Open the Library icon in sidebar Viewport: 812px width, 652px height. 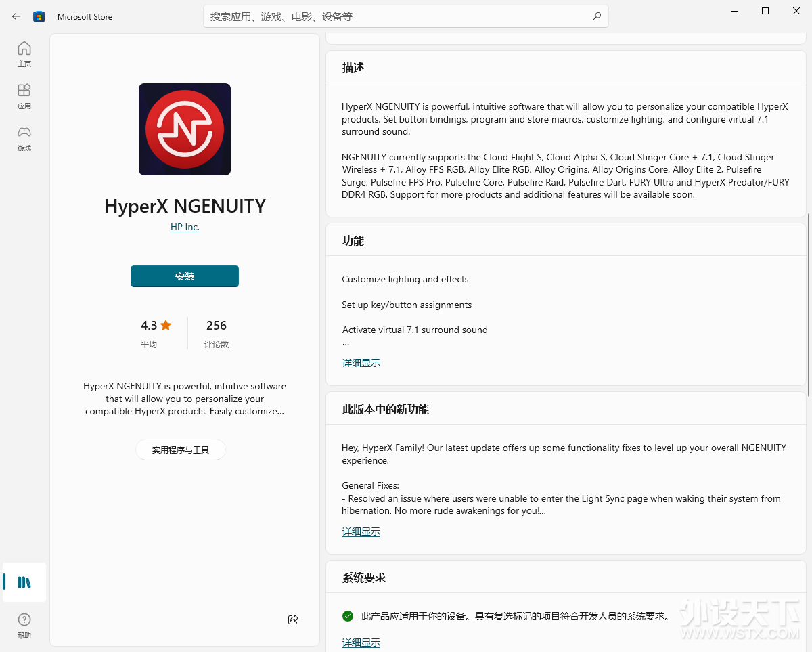tap(24, 582)
